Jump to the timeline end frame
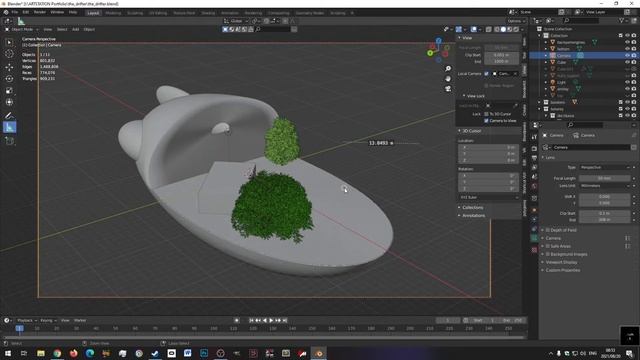Viewport: 640px width, 360px height. 285,320
